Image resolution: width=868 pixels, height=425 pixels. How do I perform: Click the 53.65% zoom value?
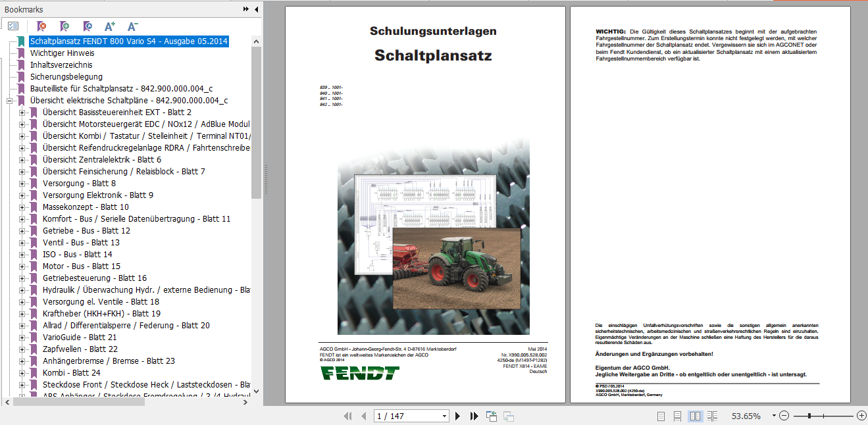746,416
